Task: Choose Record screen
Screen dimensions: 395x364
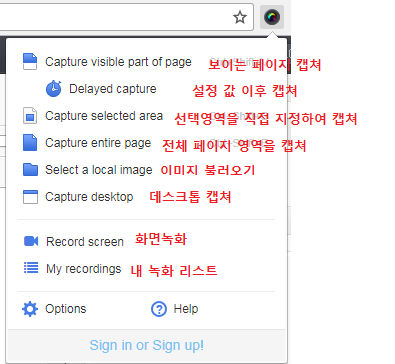Action: click(x=85, y=242)
